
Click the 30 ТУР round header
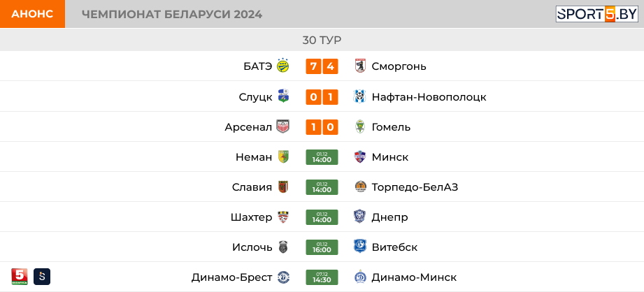322,40
